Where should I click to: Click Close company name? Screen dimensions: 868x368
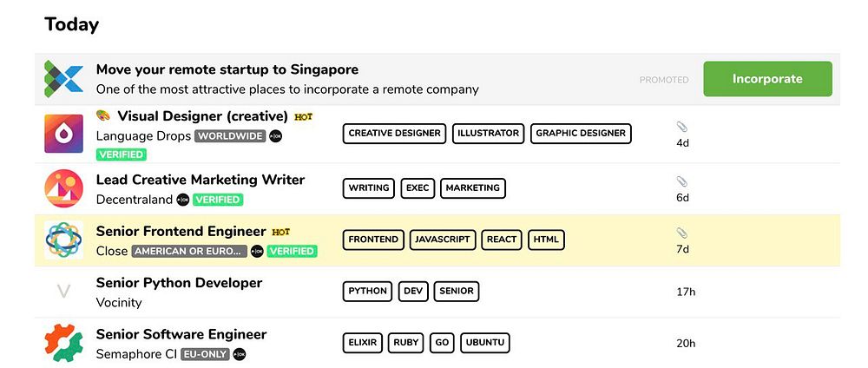(x=112, y=251)
